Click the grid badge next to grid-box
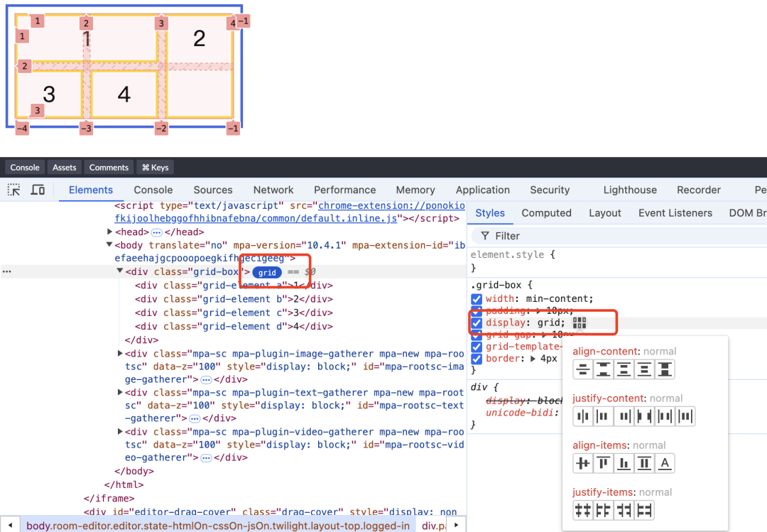The height and width of the screenshot is (532, 767). [267, 273]
